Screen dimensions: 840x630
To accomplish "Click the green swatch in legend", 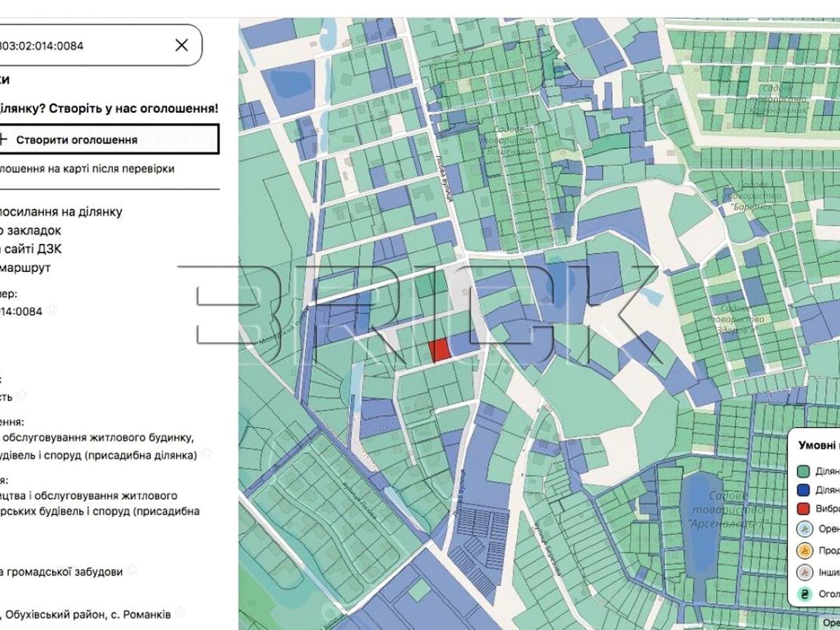I will click(803, 472).
